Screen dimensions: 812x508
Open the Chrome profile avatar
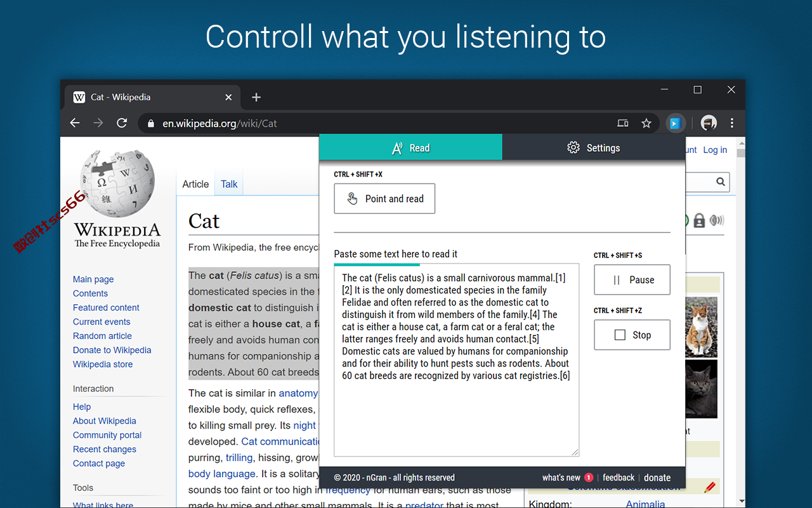pyautogui.click(x=709, y=123)
